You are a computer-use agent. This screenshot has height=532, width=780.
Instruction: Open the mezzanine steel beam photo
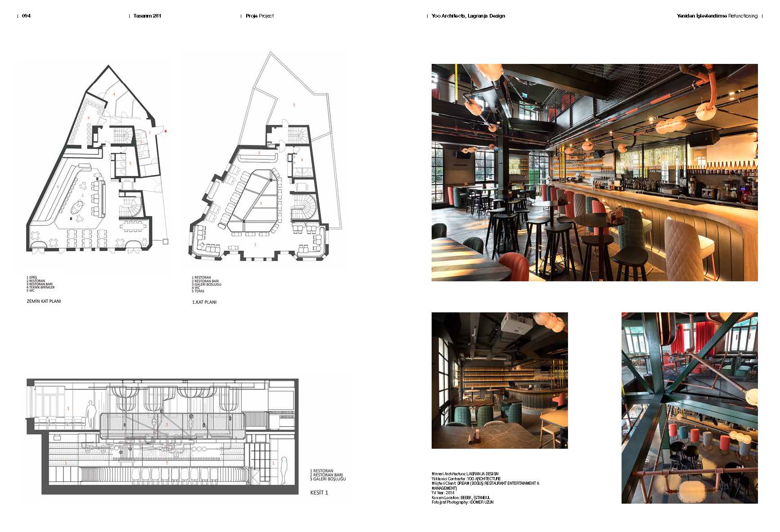pos(689,407)
